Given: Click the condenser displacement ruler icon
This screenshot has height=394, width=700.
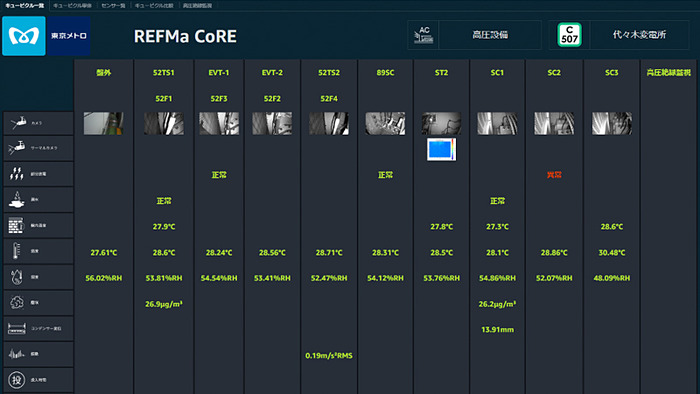Looking at the screenshot, I should pyautogui.click(x=17, y=328).
